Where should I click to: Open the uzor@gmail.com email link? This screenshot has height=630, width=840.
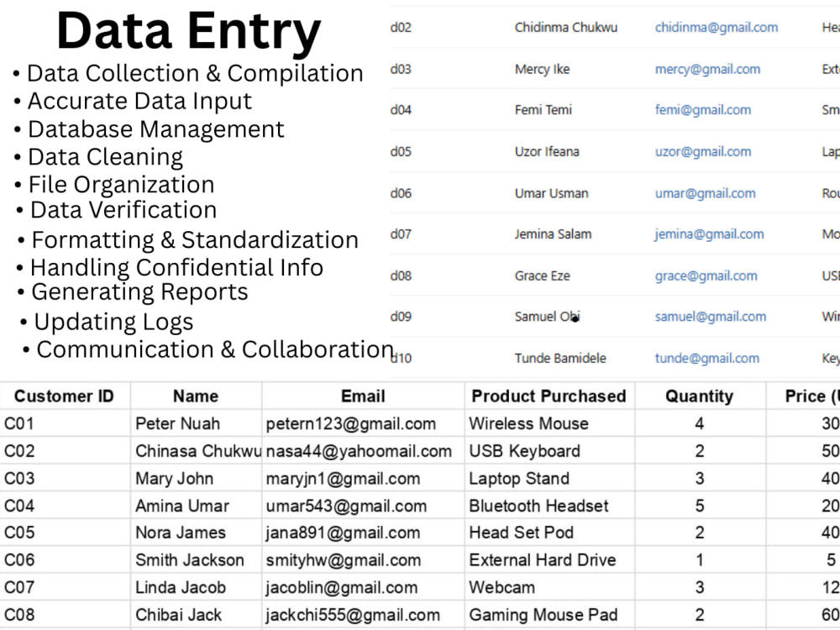(703, 151)
